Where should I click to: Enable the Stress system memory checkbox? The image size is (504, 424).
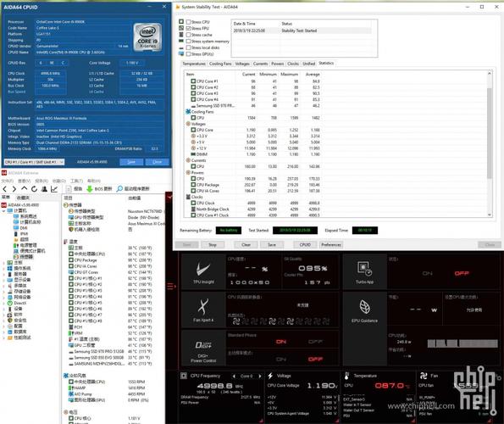[x=188, y=42]
